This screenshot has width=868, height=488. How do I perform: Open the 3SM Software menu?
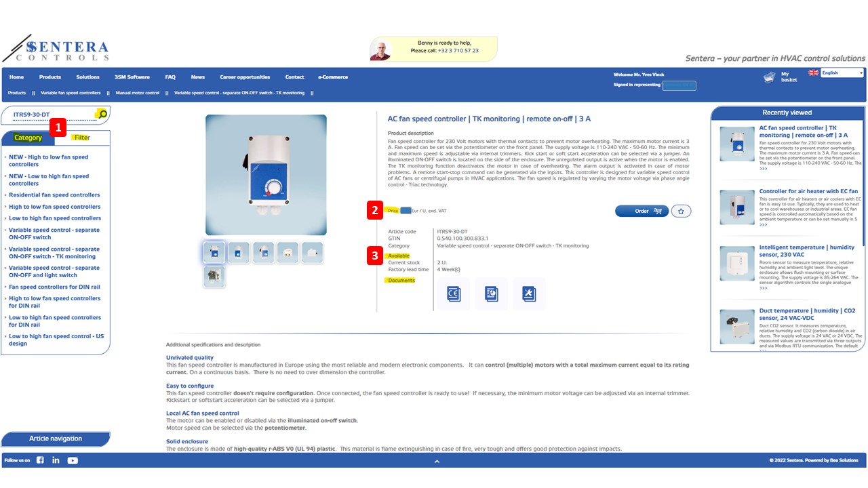[x=132, y=77]
